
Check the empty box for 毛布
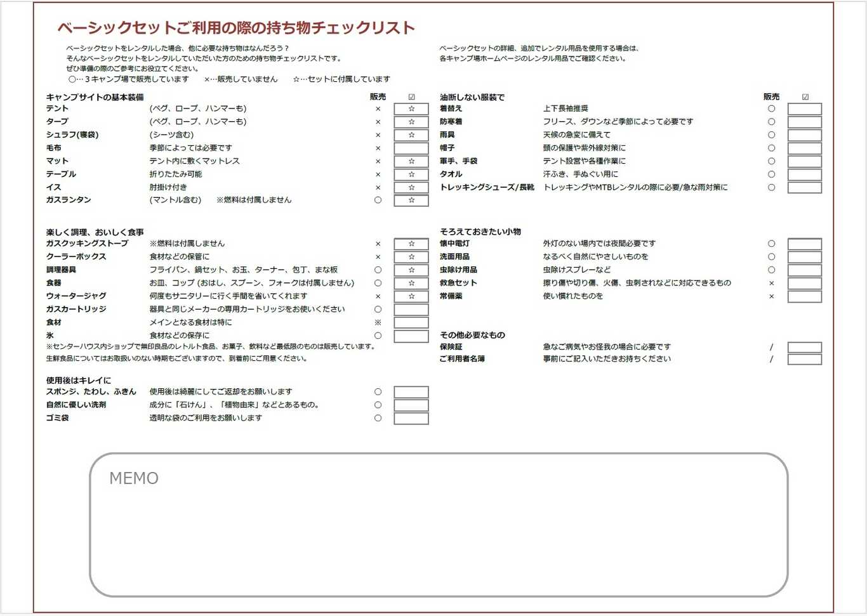tap(411, 148)
